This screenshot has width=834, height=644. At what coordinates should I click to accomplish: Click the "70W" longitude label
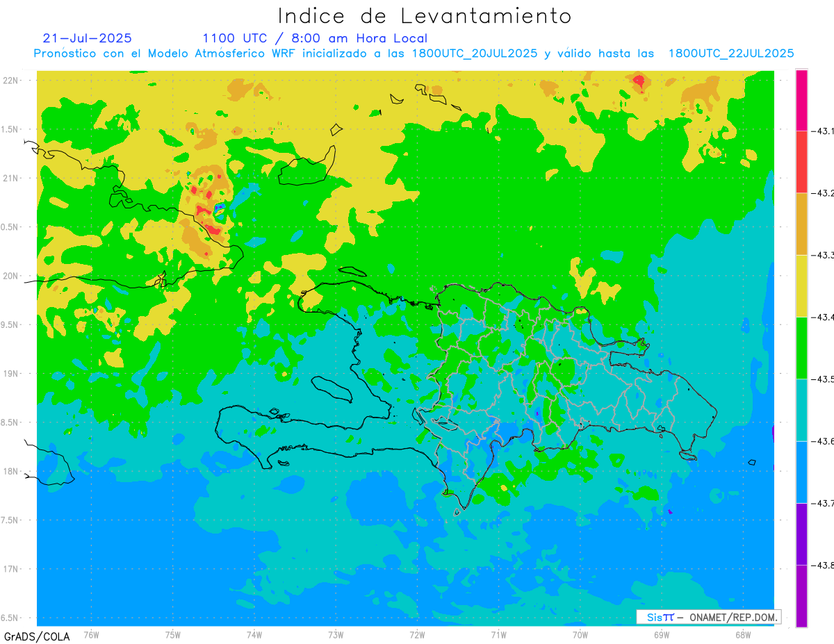coord(580,634)
